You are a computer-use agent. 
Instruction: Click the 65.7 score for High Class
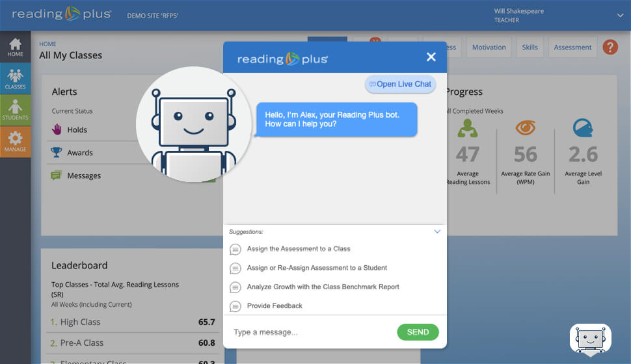206,322
